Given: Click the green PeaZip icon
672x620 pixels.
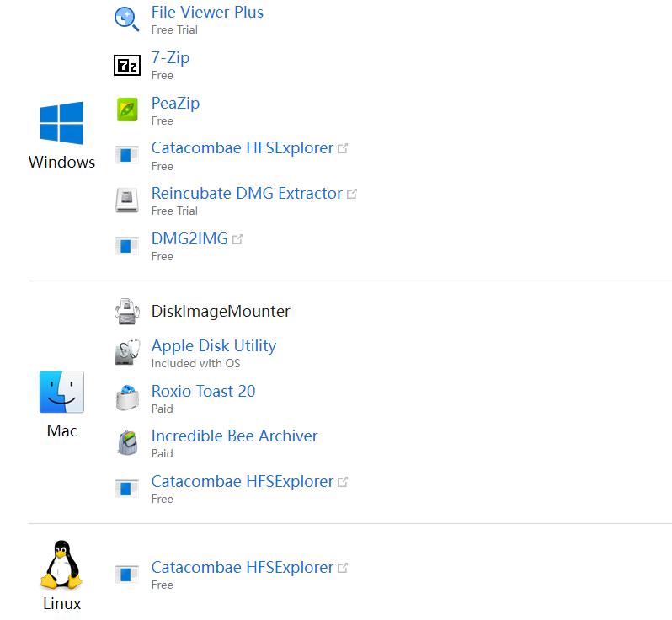Looking at the screenshot, I should [x=127, y=110].
